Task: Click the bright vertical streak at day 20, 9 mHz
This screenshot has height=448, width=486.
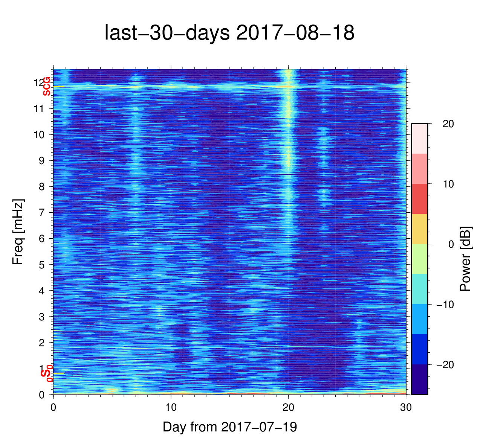Action: click(x=289, y=161)
